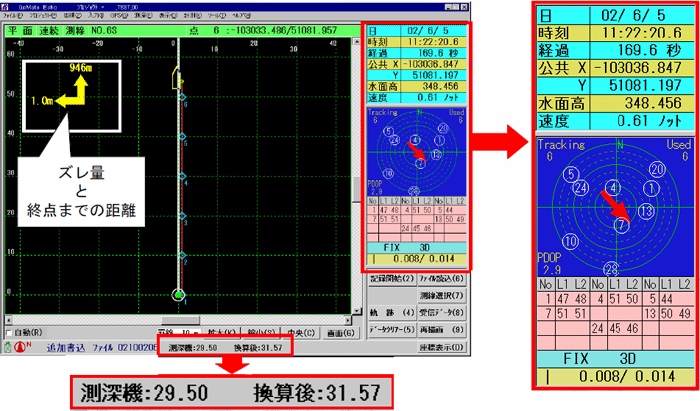Viewport: 700px width, 411px height.
Task: Open the 表示 menu
Action: (x=168, y=16)
